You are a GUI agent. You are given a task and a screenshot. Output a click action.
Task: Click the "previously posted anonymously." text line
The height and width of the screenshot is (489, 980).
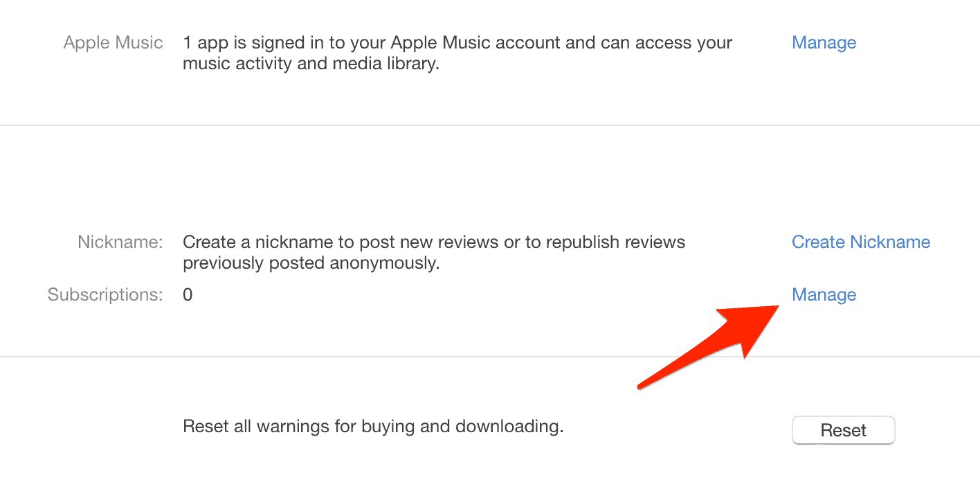311,264
